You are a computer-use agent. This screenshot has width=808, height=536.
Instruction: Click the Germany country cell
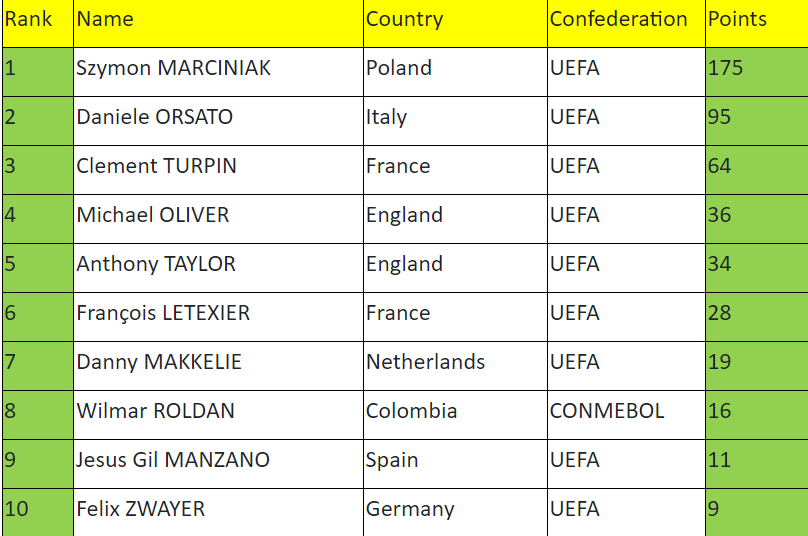click(456, 512)
